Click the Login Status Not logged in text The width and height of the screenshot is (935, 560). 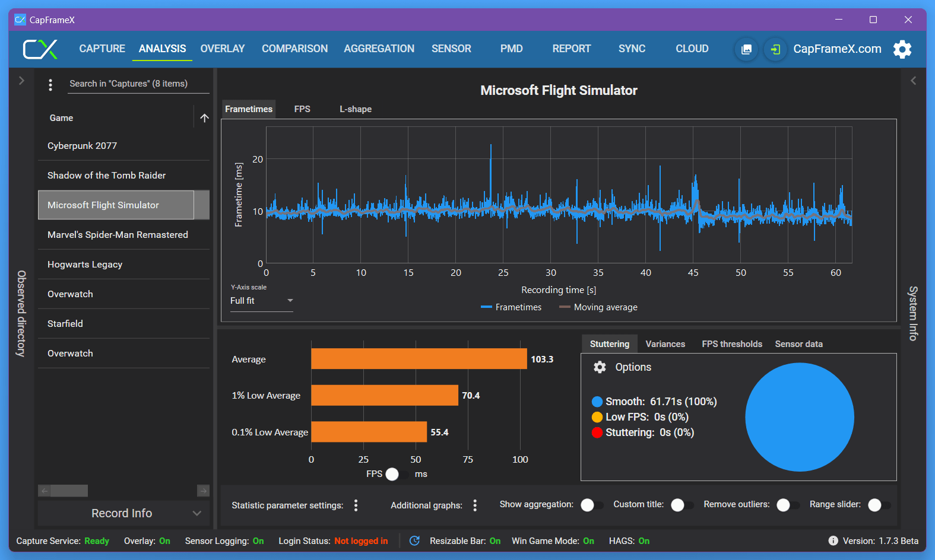pyautogui.click(x=361, y=541)
